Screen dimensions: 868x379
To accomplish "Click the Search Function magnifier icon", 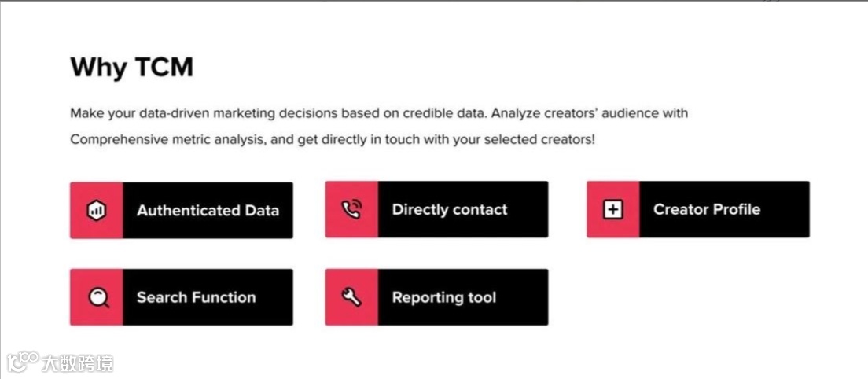I will tap(97, 297).
